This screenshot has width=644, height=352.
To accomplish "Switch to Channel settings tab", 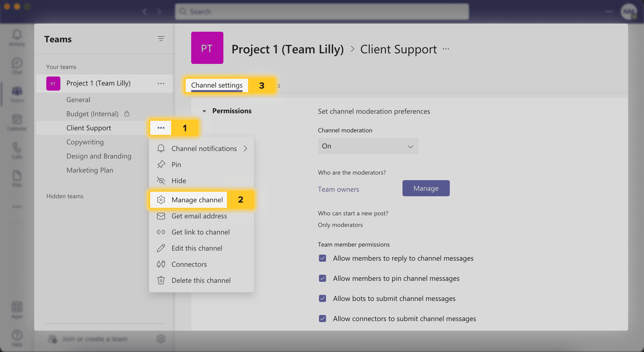I will coord(216,85).
